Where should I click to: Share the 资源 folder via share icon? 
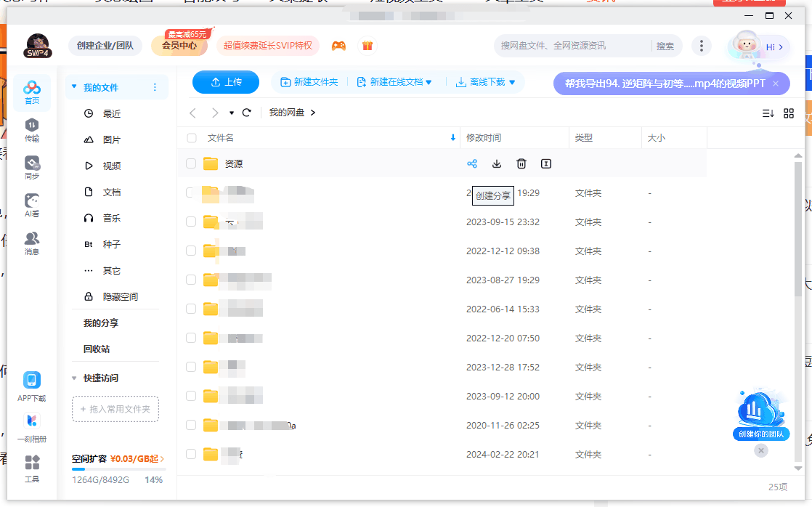point(472,163)
